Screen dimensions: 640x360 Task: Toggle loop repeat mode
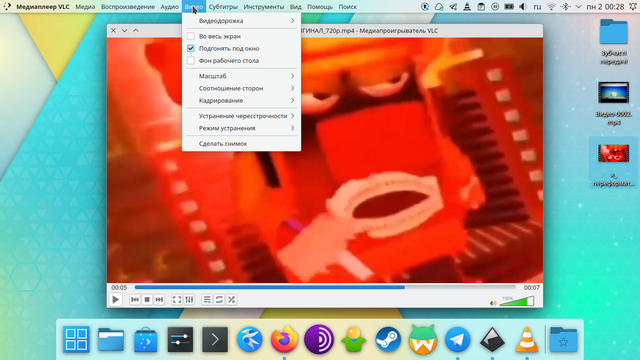[x=219, y=300]
